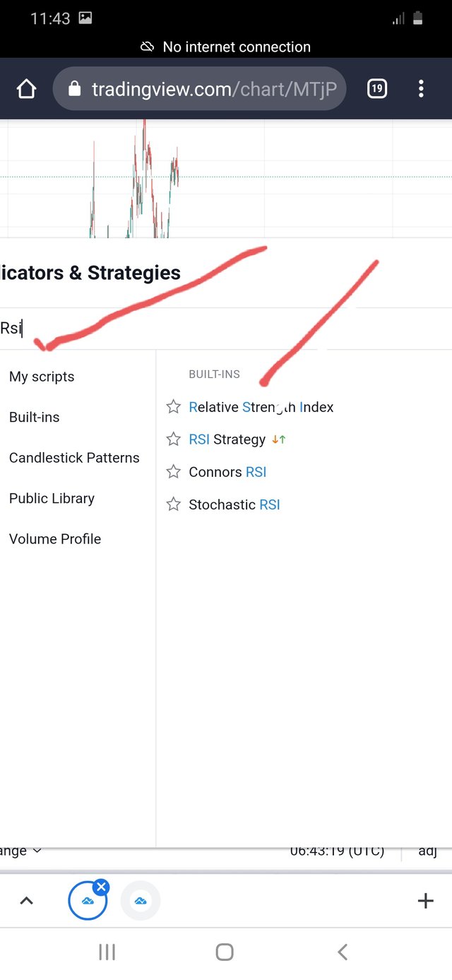Add Relative Strength Index to the chart
Screen dimensions: 452x980
point(261,407)
